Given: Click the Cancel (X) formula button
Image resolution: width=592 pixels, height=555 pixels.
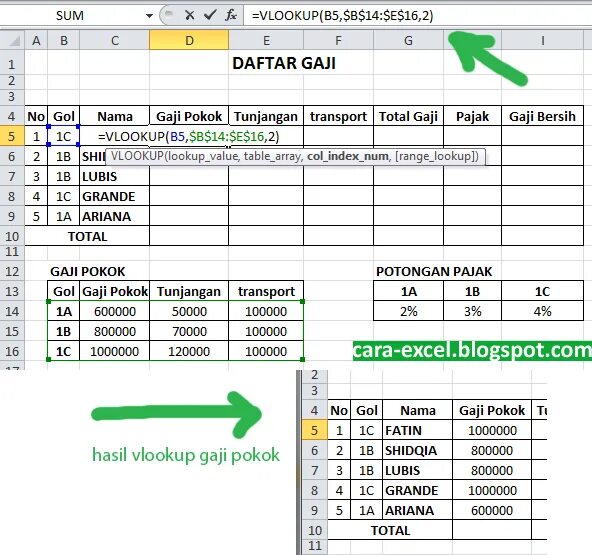Looking at the screenshot, I should pos(190,15).
